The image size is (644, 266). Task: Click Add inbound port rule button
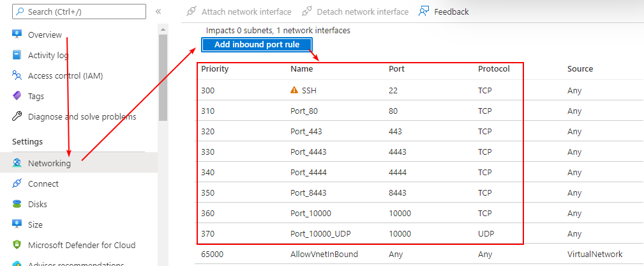(257, 45)
